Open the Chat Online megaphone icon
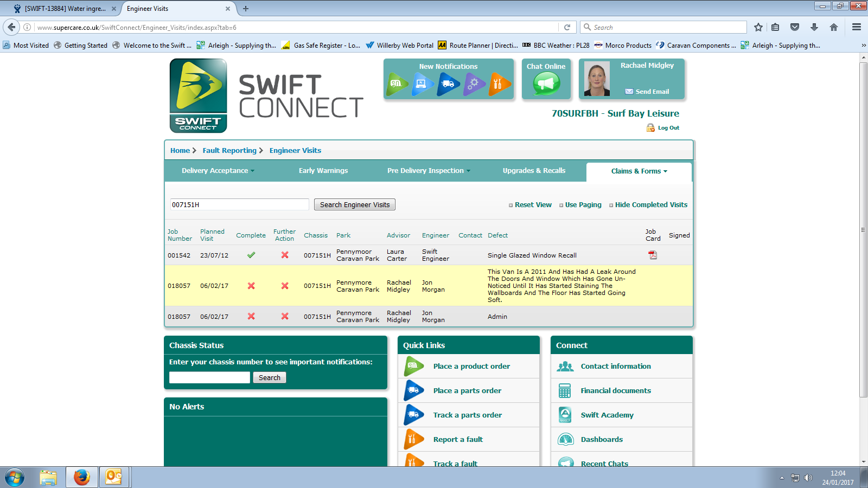This screenshot has height=488, width=868. 546,84
